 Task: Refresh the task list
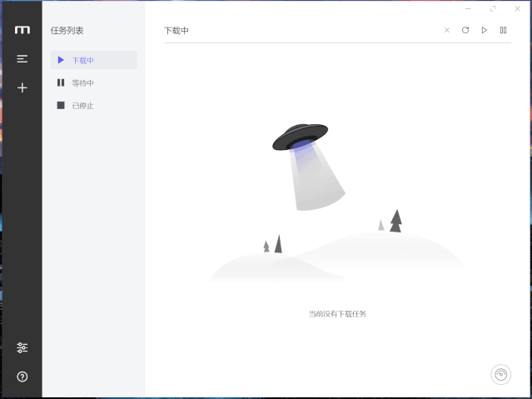click(x=465, y=30)
